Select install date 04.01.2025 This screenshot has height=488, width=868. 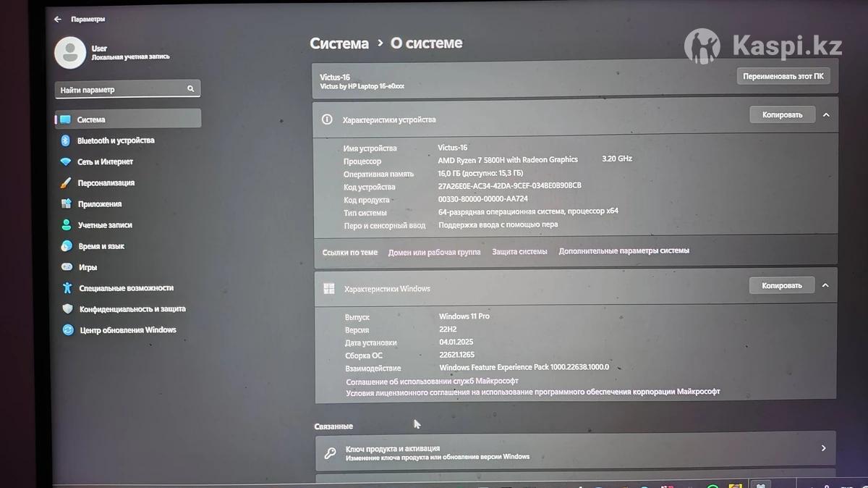click(456, 342)
